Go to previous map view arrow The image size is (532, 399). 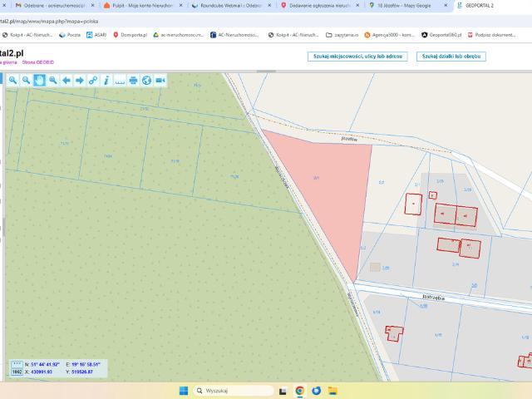click(66, 81)
